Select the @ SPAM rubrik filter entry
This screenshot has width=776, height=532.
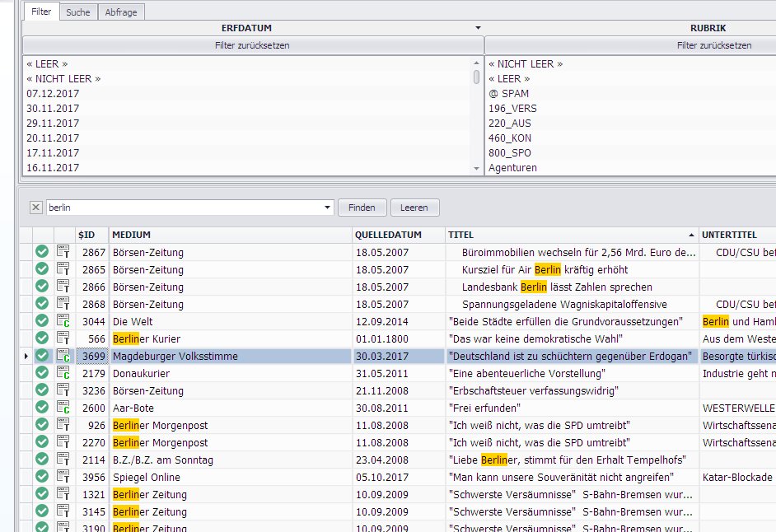pyautogui.click(x=508, y=93)
